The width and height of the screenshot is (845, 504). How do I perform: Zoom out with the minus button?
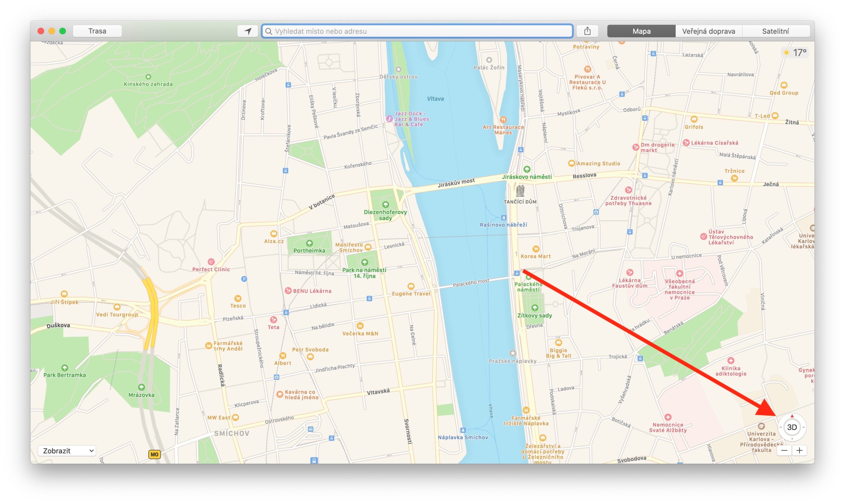tap(784, 450)
